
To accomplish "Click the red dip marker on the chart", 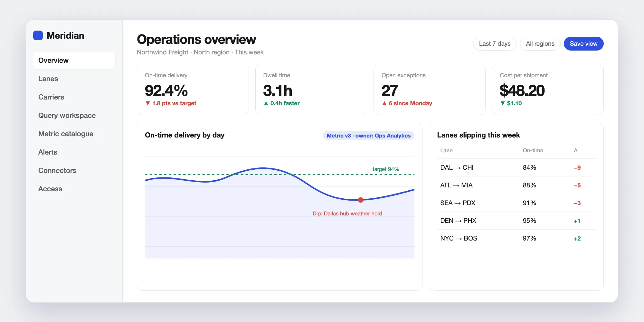I will pyautogui.click(x=361, y=200).
